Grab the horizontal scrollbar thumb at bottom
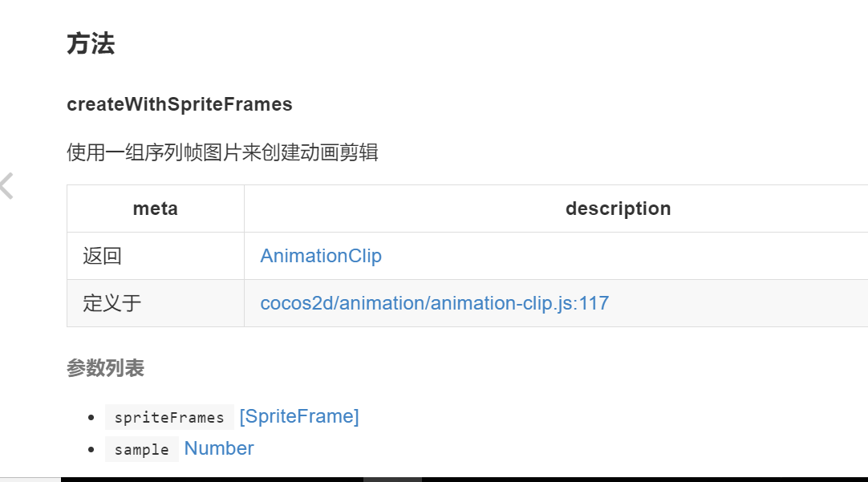Image resolution: width=868 pixels, height=482 pixels. (x=392, y=479)
